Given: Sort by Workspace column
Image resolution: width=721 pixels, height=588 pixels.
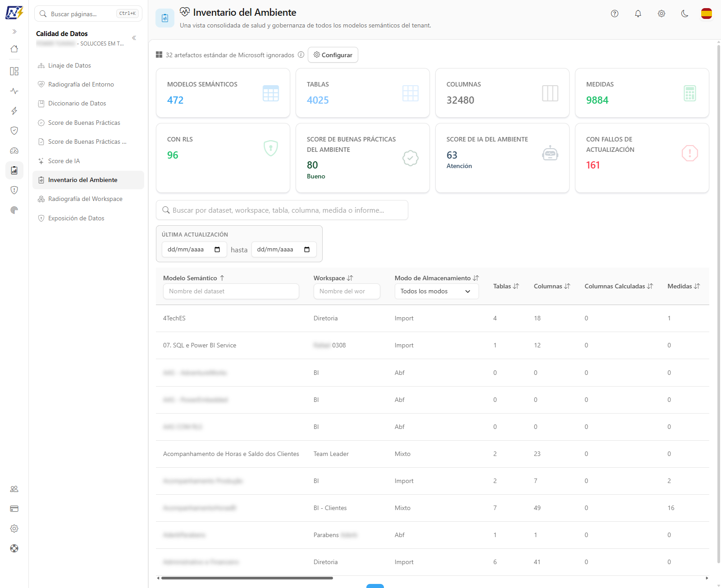Looking at the screenshot, I should [x=333, y=278].
